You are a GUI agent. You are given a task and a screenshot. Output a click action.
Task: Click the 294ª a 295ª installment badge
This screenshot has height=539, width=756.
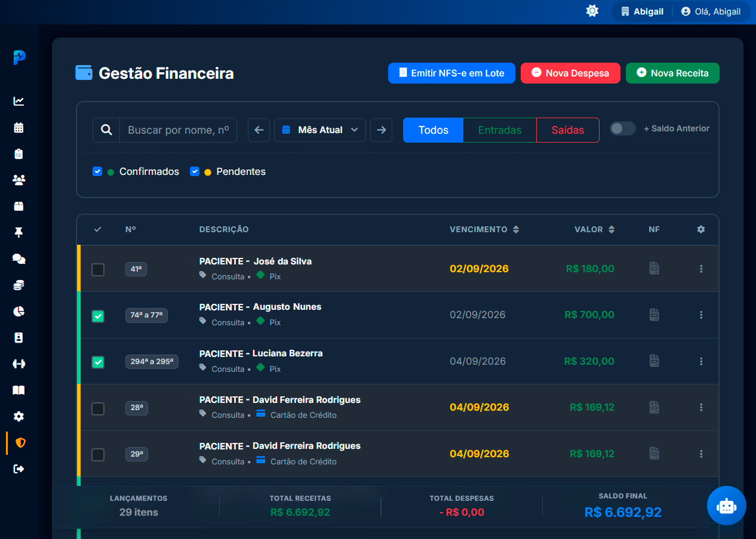pos(152,361)
